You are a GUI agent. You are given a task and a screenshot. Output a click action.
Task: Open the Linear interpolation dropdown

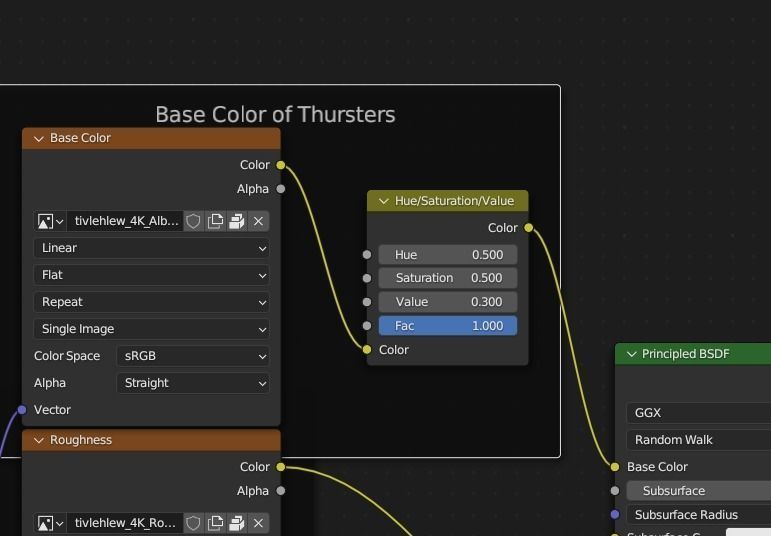click(151, 248)
